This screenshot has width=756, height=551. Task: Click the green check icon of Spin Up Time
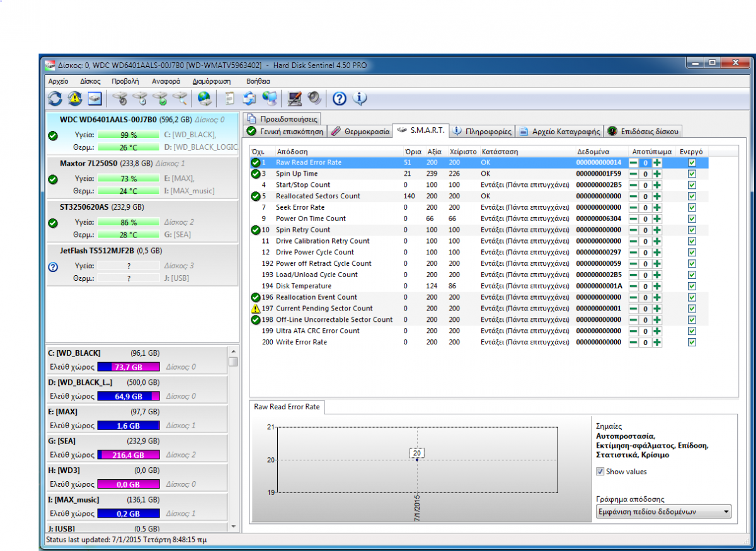coord(255,174)
